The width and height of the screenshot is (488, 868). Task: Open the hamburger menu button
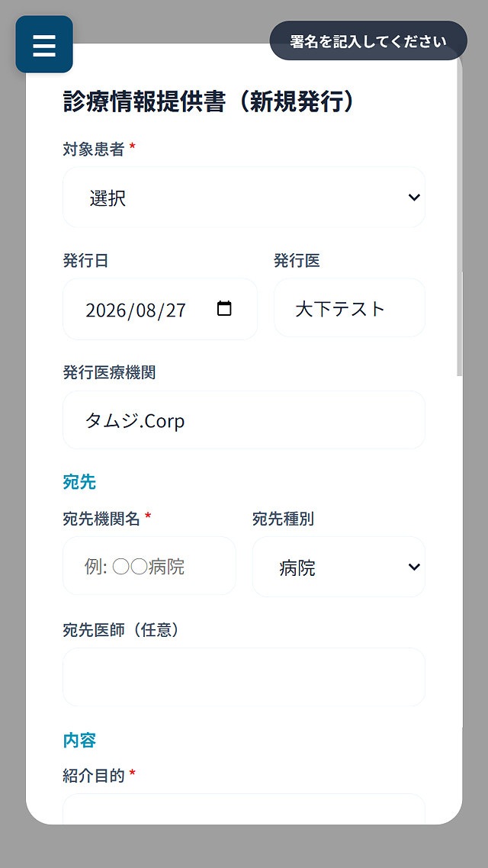[44, 44]
